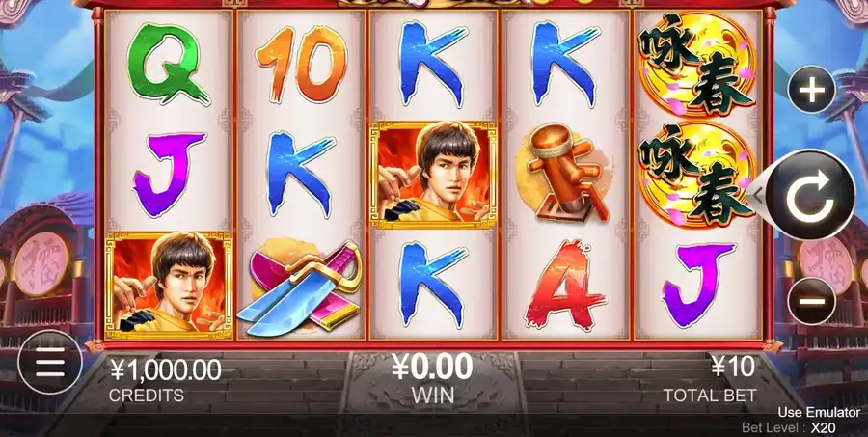
Task: Click the ¥1,000.00 credits display
Action: 166,370
